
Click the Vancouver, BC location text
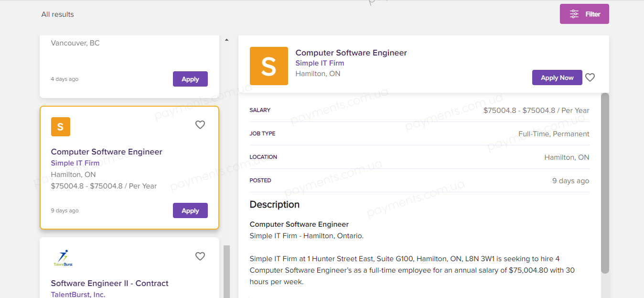[x=75, y=43]
